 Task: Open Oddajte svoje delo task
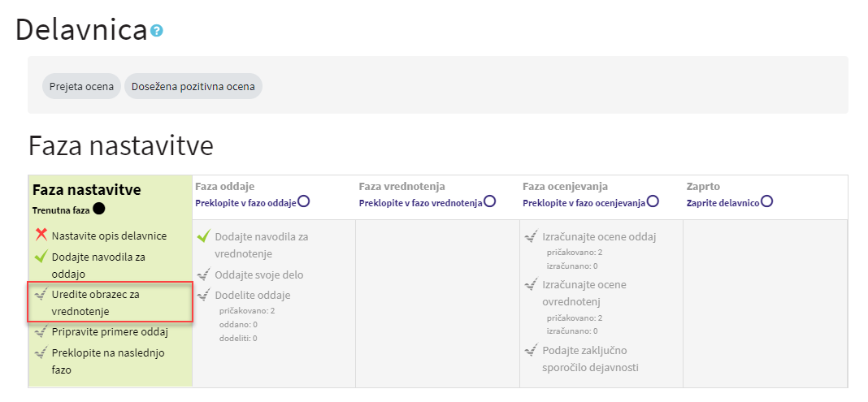(x=259, y=274)
